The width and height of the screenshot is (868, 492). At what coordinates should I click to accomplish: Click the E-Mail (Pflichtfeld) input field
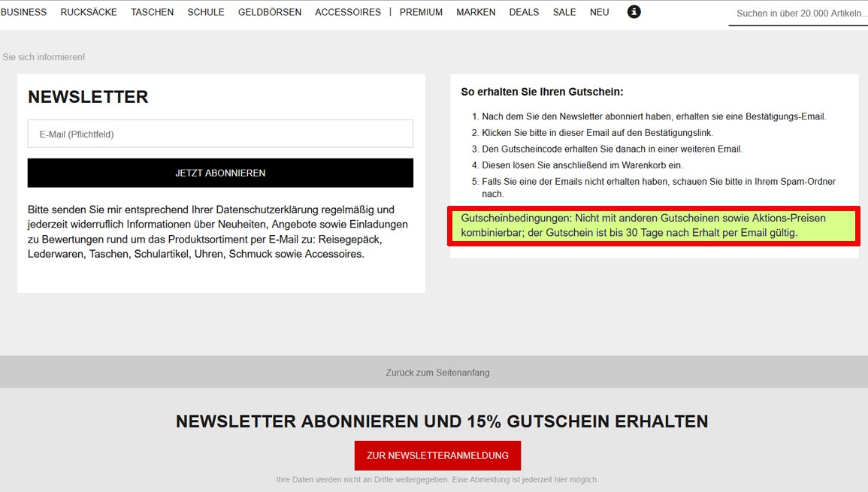220,133
